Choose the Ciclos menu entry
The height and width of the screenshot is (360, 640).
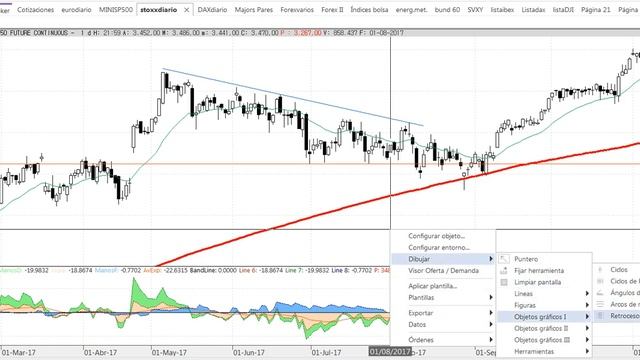tap(619, 270)
